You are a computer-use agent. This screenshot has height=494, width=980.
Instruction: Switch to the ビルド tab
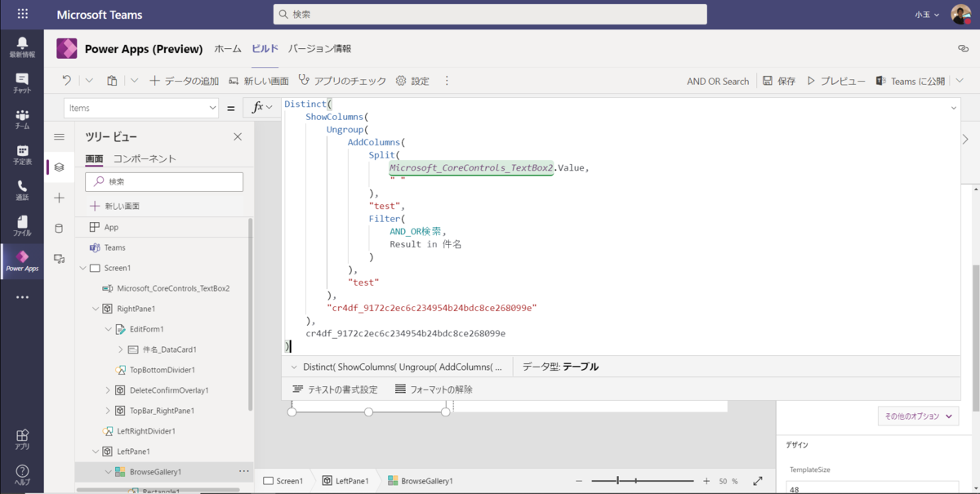point(264,48)
